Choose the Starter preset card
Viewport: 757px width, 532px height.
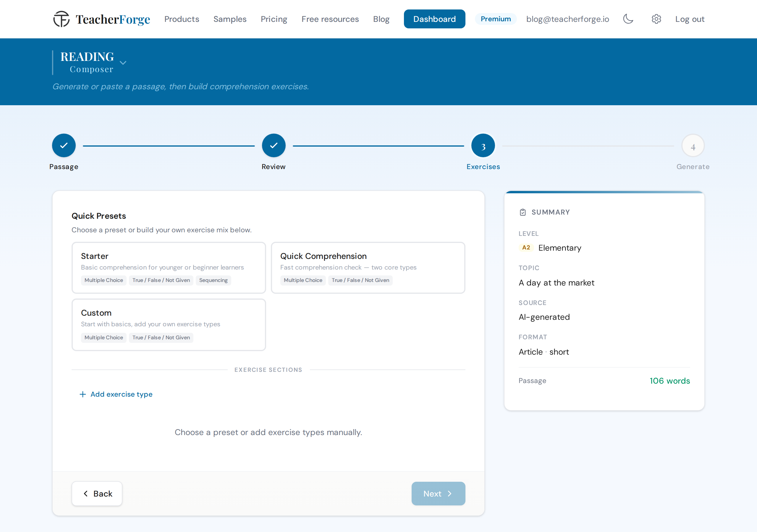[x=169, y=268]
